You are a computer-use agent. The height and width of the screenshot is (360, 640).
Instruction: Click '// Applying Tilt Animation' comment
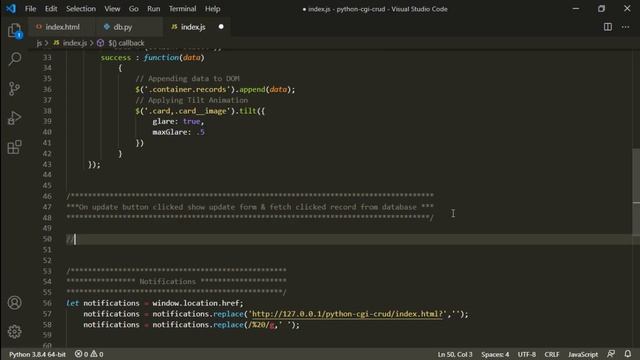(191, 100)
